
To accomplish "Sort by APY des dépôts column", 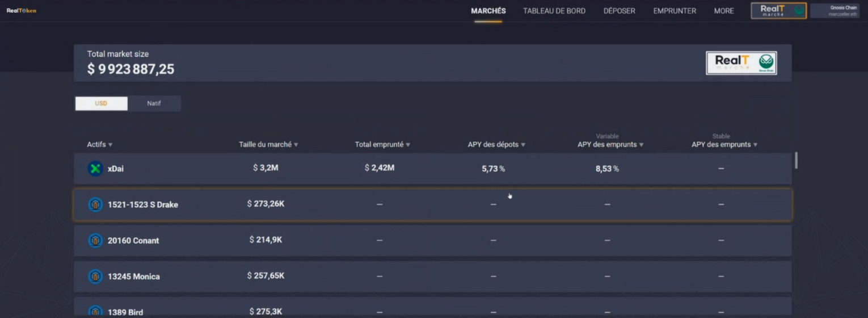I will (x=496, y=145).
